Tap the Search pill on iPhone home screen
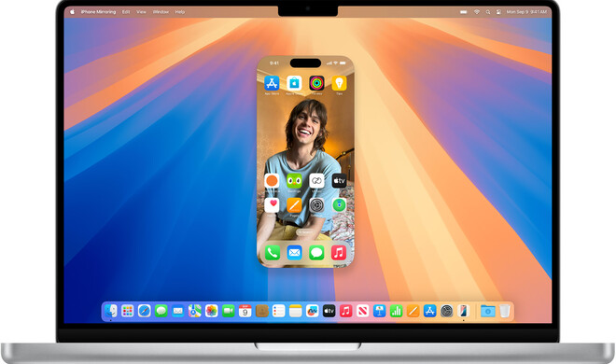This screenshot has height=364, width=616. [305, 232]
